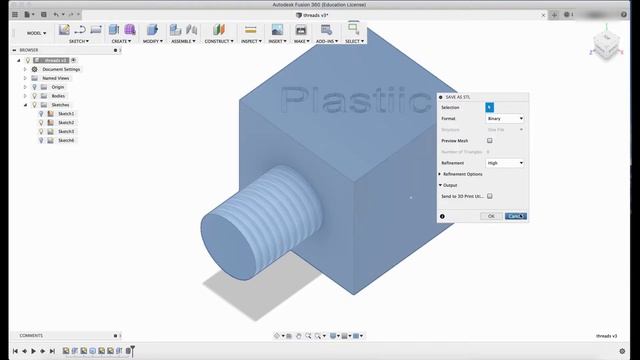Click the ViewCube in the top-right corner
This screenshot has height=360, width=640.
coord(606,45)
